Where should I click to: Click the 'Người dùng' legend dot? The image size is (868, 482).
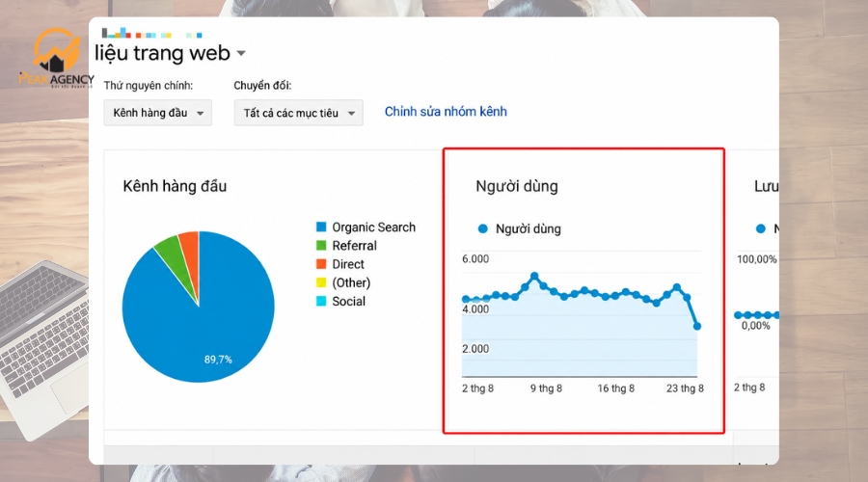pyautogui.click(x=483, y=228)
